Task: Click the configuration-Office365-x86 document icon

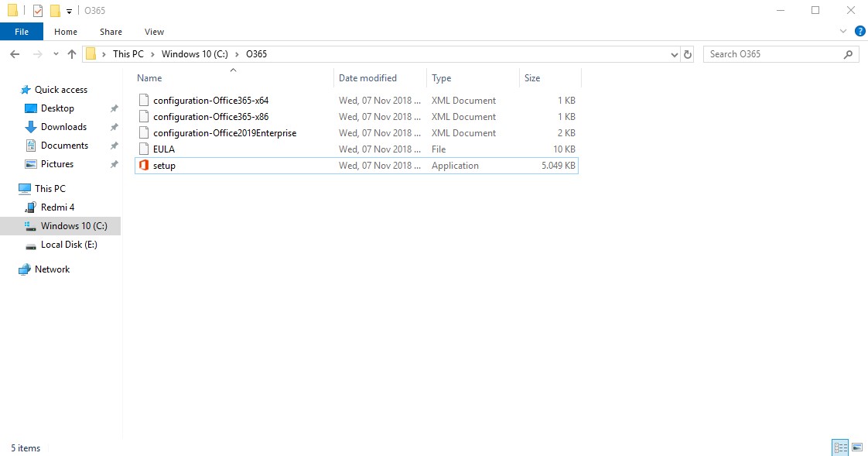Action: [x=144, y=116]
